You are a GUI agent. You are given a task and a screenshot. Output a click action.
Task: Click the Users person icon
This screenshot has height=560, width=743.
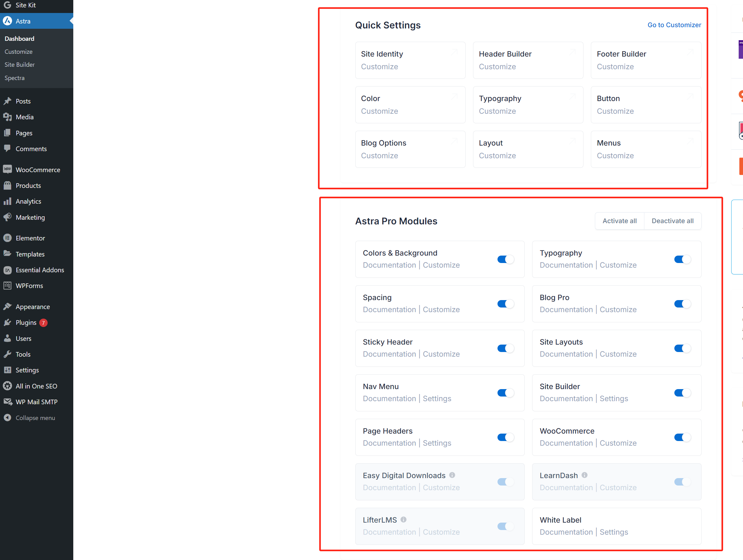(7, 338)
